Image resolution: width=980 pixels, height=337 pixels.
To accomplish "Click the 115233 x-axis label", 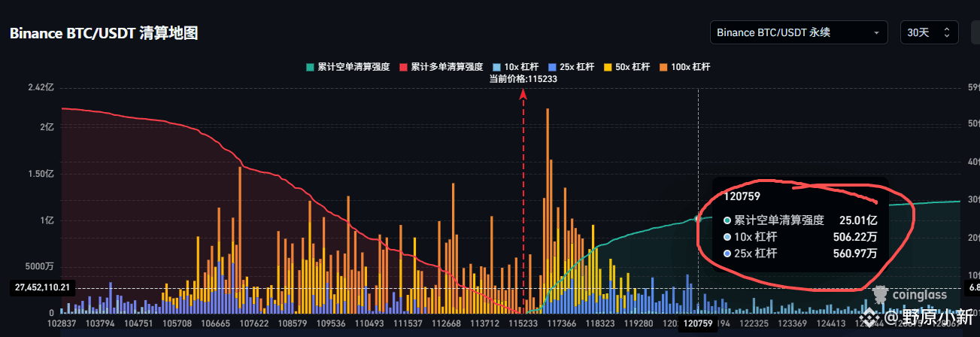I will [523, 323].
